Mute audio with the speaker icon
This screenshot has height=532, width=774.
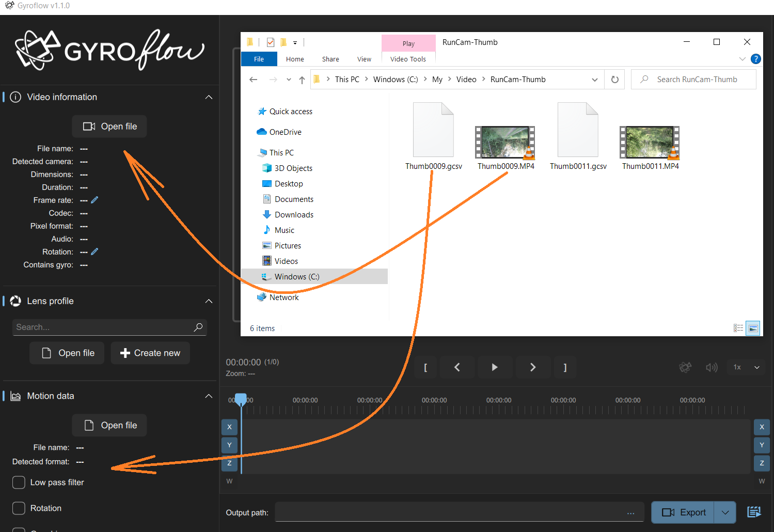pyautogui.click(x=712, y=367)
